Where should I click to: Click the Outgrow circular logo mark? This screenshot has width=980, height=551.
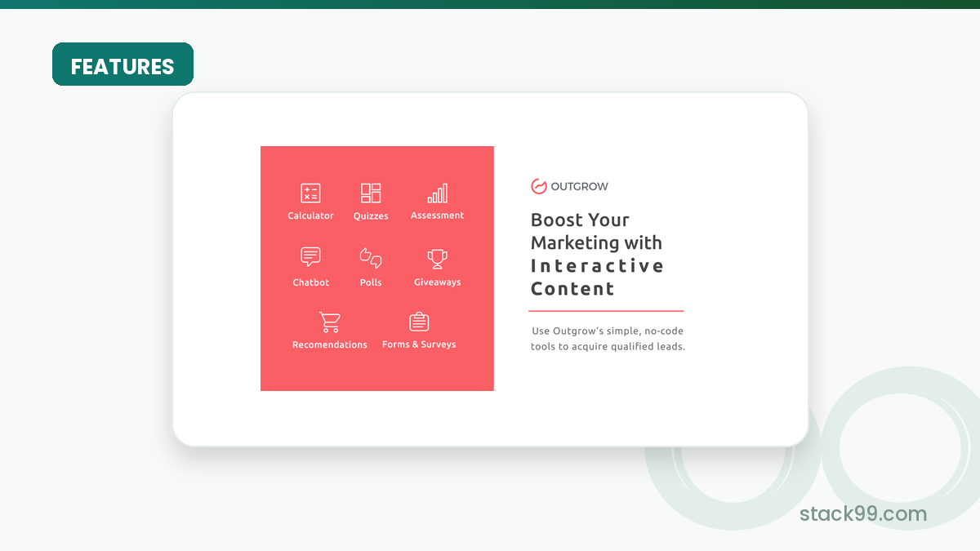coord(538,186)
